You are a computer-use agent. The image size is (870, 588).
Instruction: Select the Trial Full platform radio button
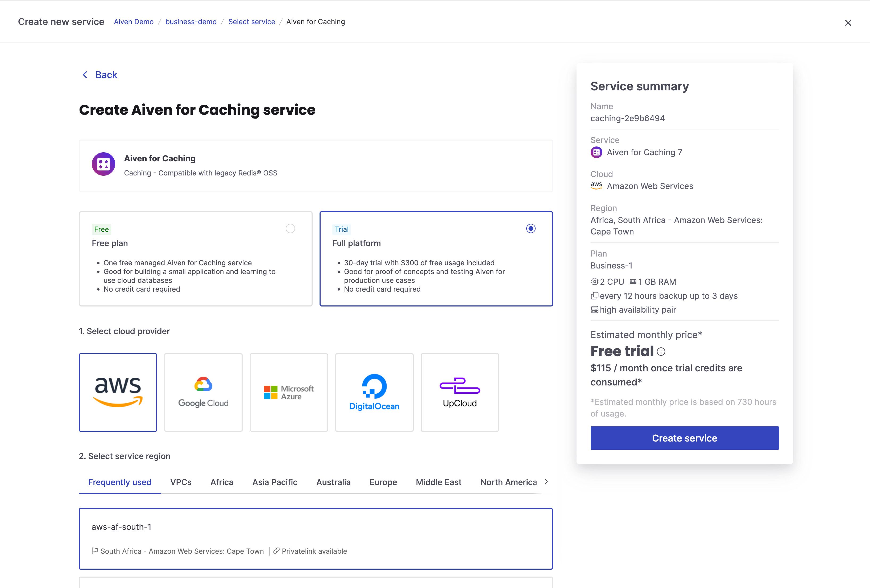(x=531, y=229)
